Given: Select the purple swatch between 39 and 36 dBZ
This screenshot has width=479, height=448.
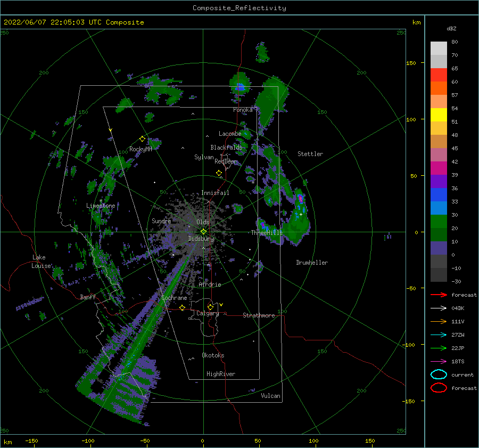Looking at the screenshot, I should [x=439, y=181].
